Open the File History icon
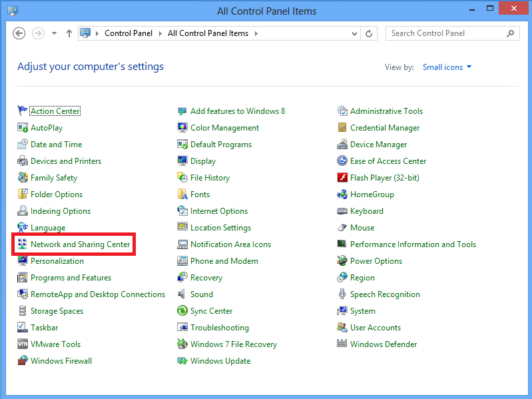 point(182,177)
